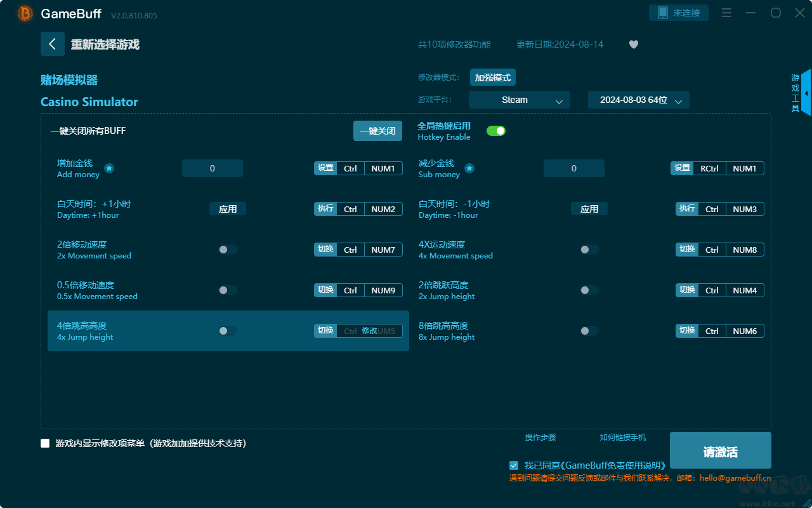Expand the 2024-08-03 64位 version dropdown

[638, 100]
